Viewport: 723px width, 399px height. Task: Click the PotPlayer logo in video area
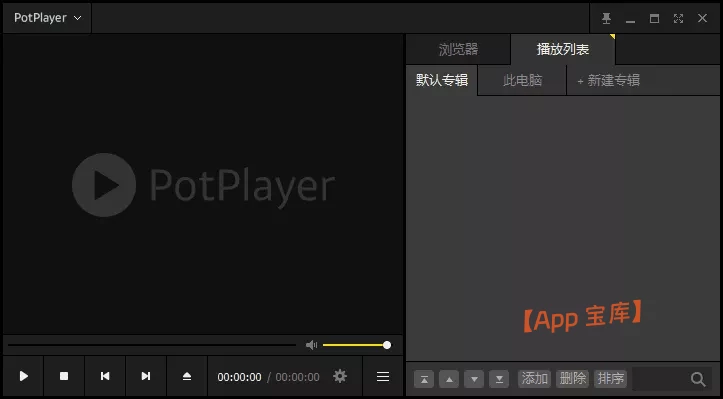[203, 185]
